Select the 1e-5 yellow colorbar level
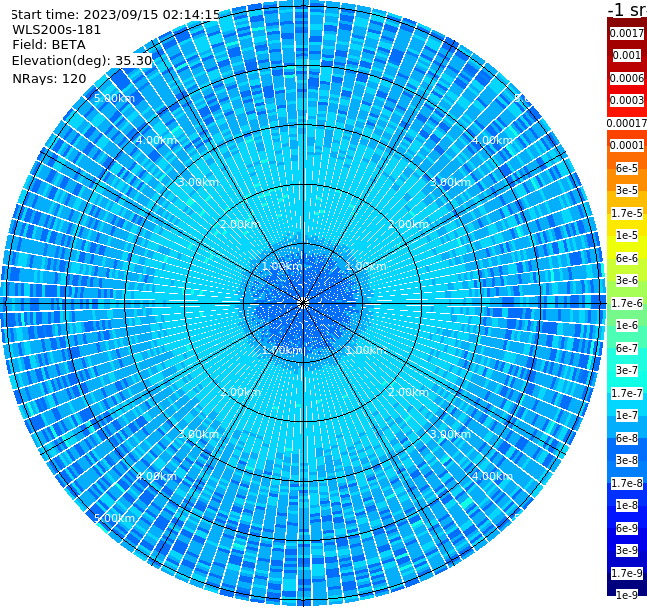Image resolution: width=647 pixels, height=607 pixels. coord(627,236)
